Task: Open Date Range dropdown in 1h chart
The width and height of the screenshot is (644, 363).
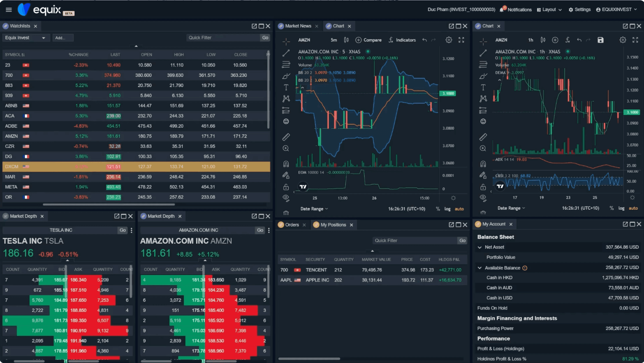Action: click(511, 208)
